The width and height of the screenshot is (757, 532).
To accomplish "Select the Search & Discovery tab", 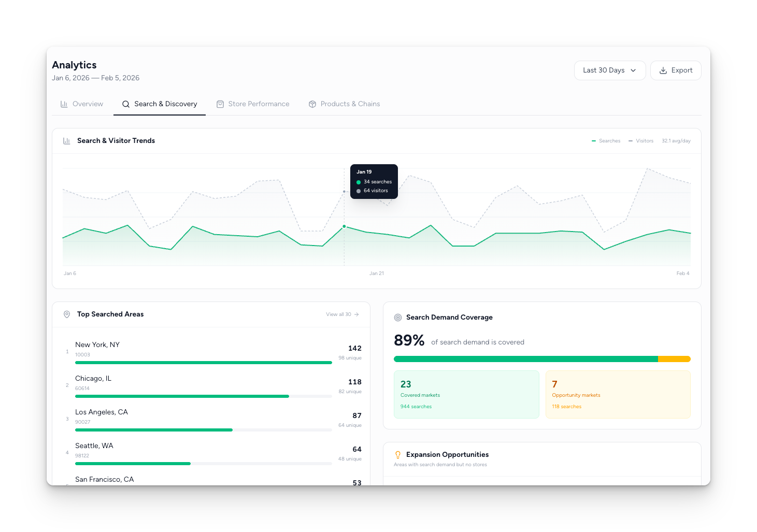I will pyautogui.click(x=160, y=104).
